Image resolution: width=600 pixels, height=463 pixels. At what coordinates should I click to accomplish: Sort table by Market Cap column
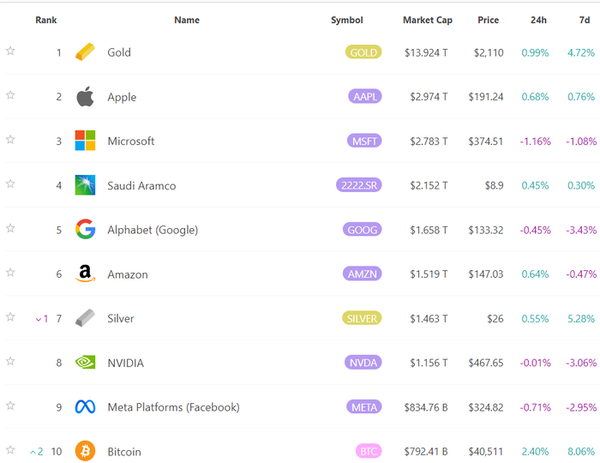tap(428, 20)
